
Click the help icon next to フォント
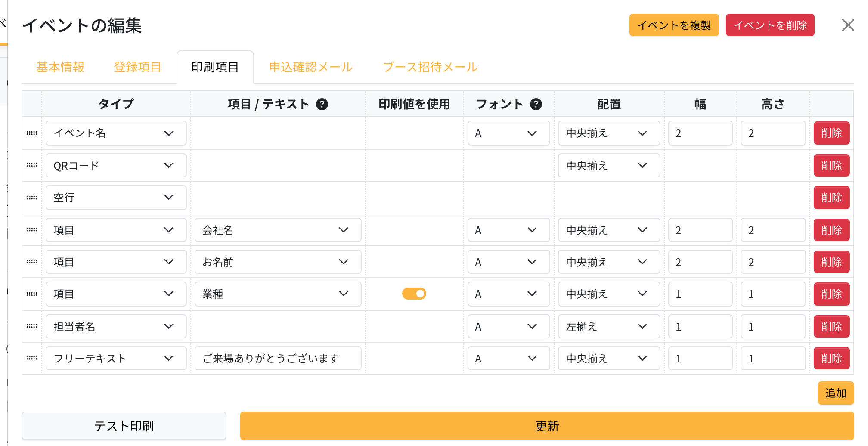(x=536, y=104)
